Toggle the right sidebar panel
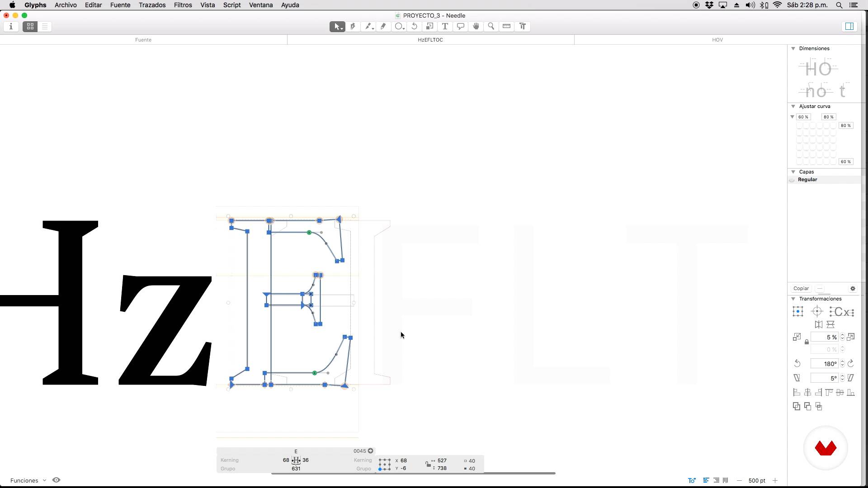868x488 pixels. click(x=849, y=27)
